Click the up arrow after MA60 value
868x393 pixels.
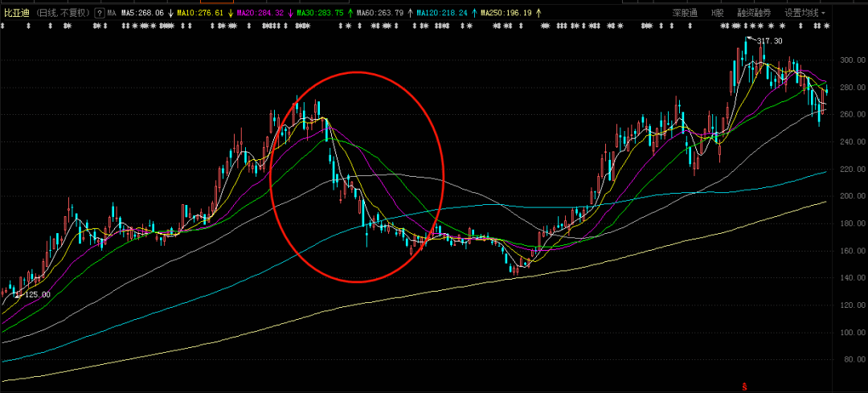(x=409, y=13)
